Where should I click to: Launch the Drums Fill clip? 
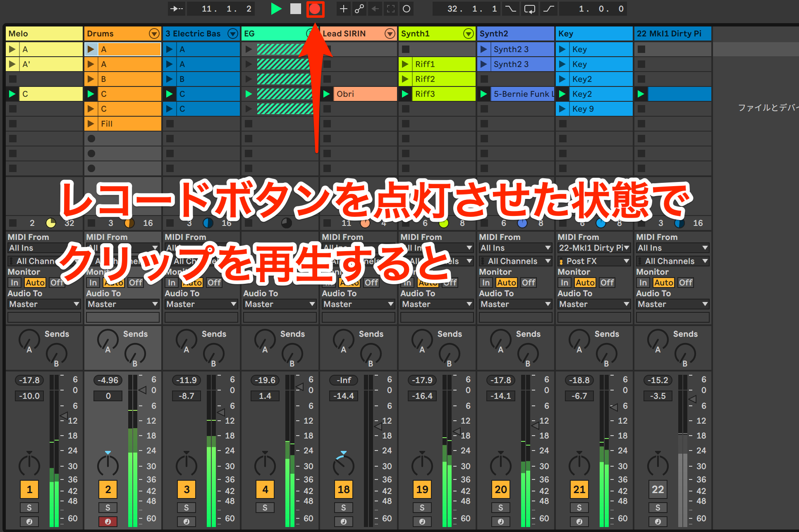pos(91,124)
